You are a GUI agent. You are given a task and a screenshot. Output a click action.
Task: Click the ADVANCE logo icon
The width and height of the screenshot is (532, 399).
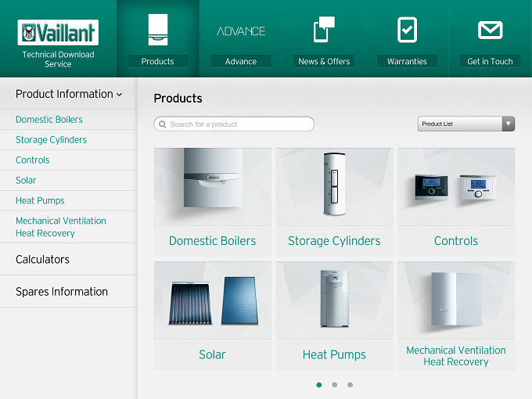(x=241, y=31)
